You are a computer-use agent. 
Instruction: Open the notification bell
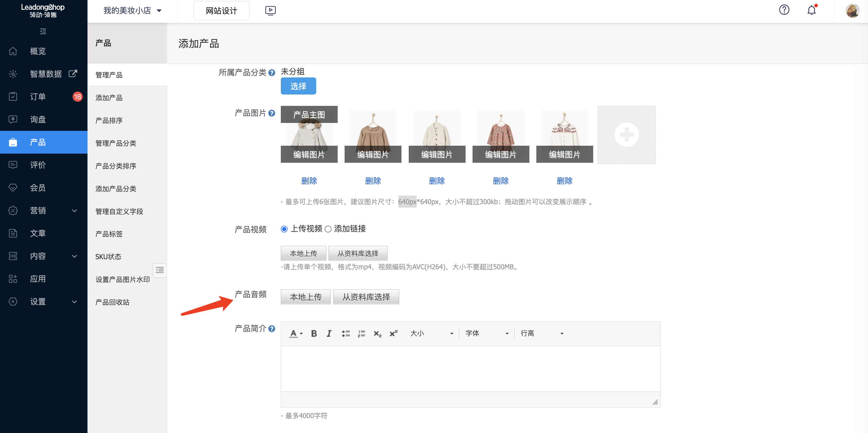[811, 10]
